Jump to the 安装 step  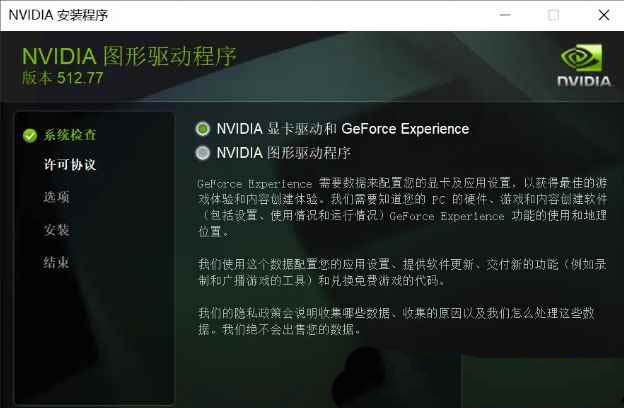pos(57,230)
